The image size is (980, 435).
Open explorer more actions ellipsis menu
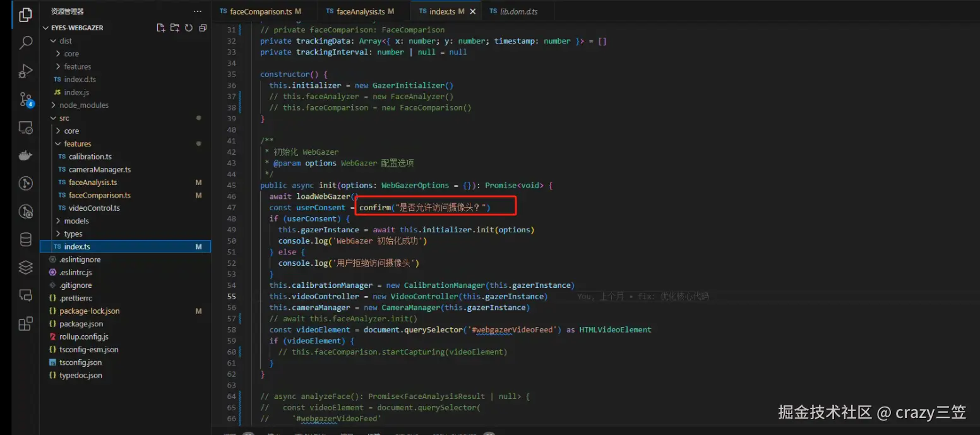pyautogui.click(x=198, y=11)
